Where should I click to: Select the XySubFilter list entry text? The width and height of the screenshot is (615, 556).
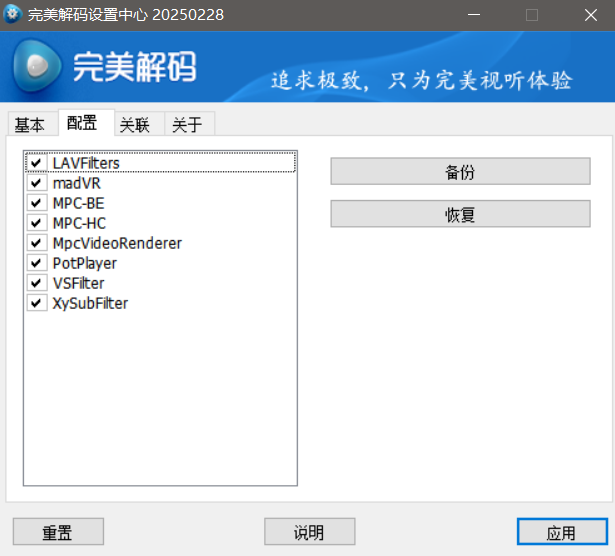coord(90,303)
